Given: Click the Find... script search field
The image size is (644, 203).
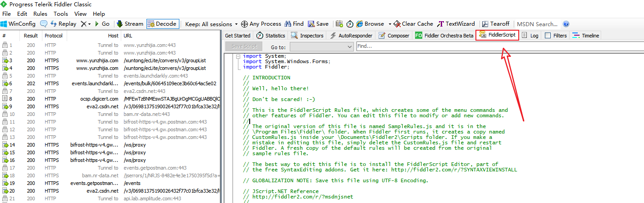Looking at the screenshot, I should (499, 46).
